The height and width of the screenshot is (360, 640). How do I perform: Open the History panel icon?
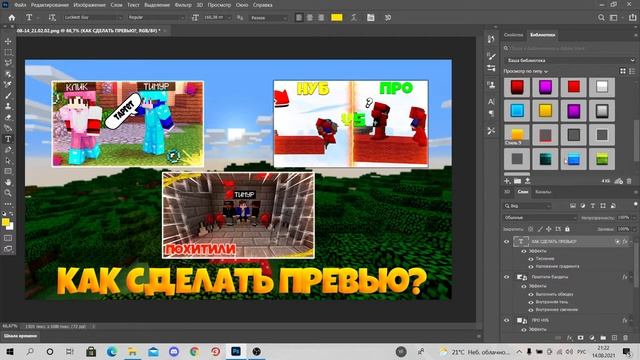pos(491,39)
